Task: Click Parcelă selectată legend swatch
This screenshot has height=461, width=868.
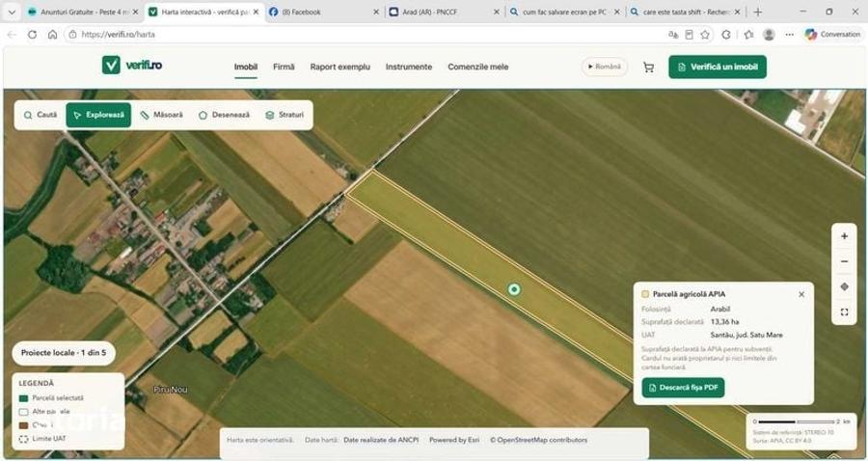Action: pos(23,398)
